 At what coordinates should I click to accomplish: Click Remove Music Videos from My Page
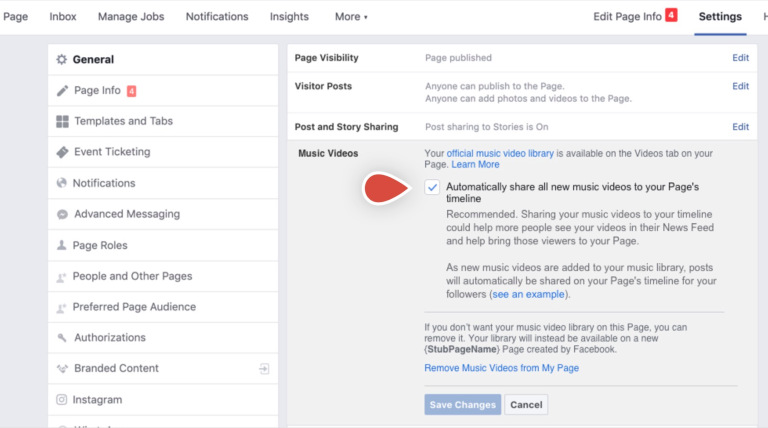501,368
